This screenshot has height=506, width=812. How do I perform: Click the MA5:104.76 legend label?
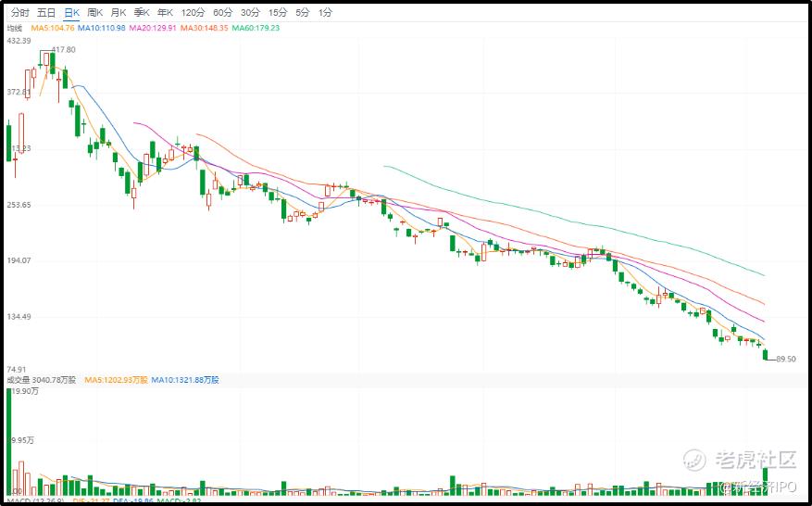(x=53, y=28)
